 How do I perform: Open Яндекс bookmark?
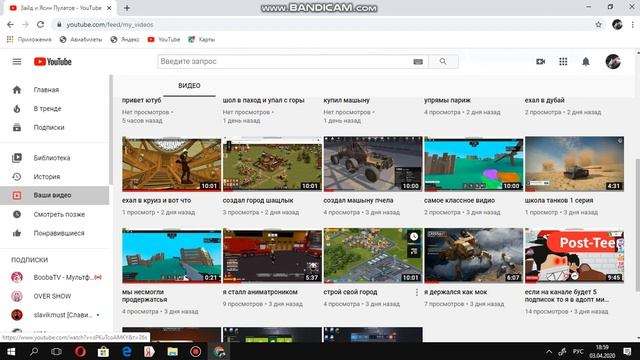coord(125,40)
